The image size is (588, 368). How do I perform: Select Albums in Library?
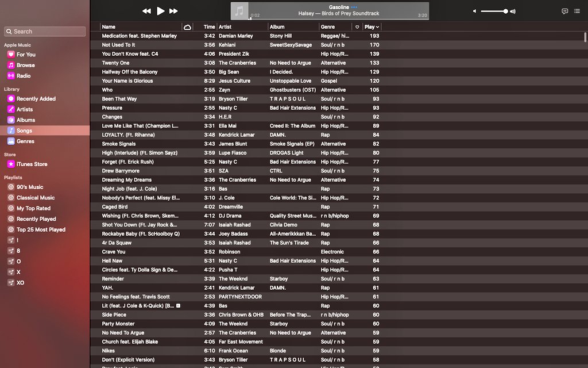point(25,120)
